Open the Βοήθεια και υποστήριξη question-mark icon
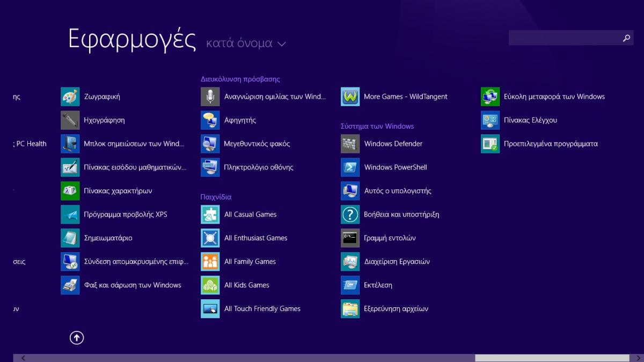 tap(350, 215)
